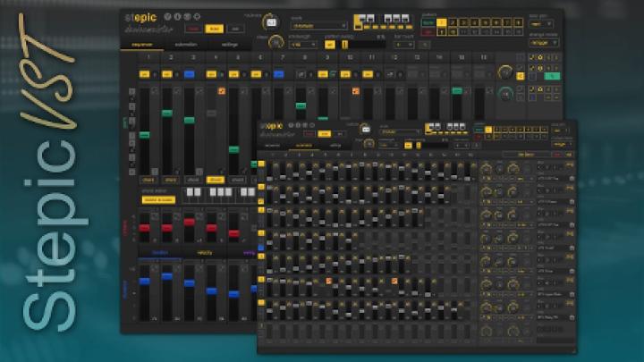This screenshot has height=362, width=644.
Task: Click green button at far right of step row
Action: [x=552, y=76]
